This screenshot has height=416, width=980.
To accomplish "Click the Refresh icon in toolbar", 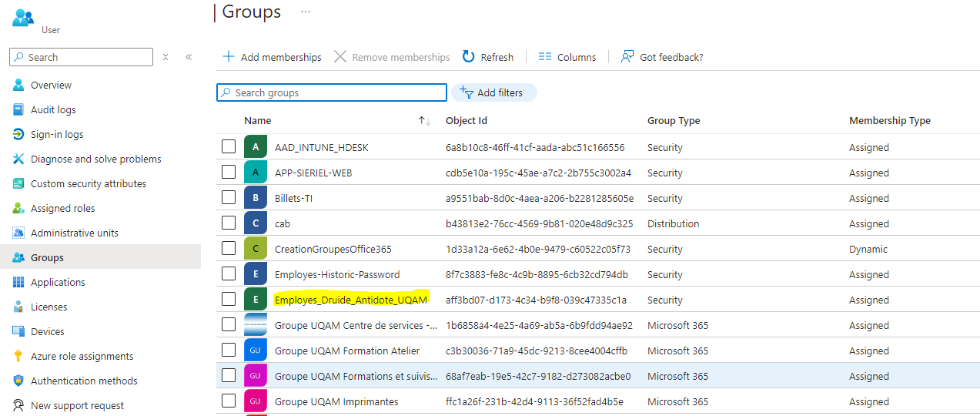I will tap(468, 57).
